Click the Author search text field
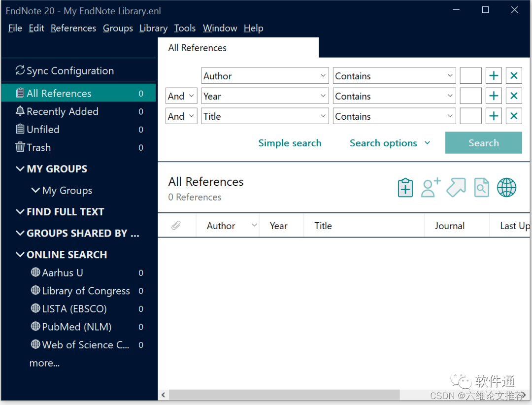Viewport: 532px width, 405px height. (x=470, y=76)
